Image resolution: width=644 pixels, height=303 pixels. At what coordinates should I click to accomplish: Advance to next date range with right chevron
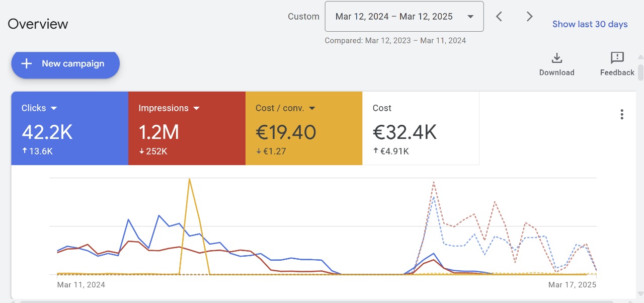[529, 17]
